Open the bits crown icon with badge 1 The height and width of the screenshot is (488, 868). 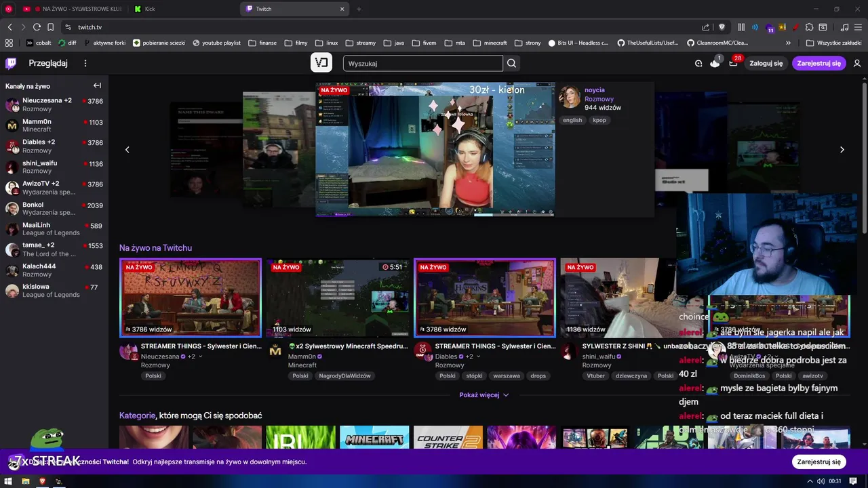pyautogui.click(x=715, y=62)
